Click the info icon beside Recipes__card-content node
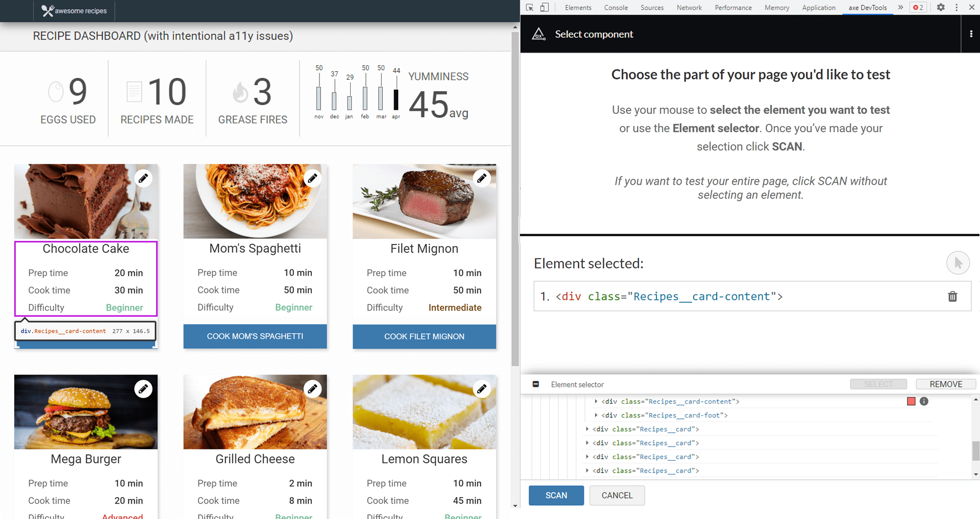The height and width of the screenshot is (519, 980). [924, 402]
